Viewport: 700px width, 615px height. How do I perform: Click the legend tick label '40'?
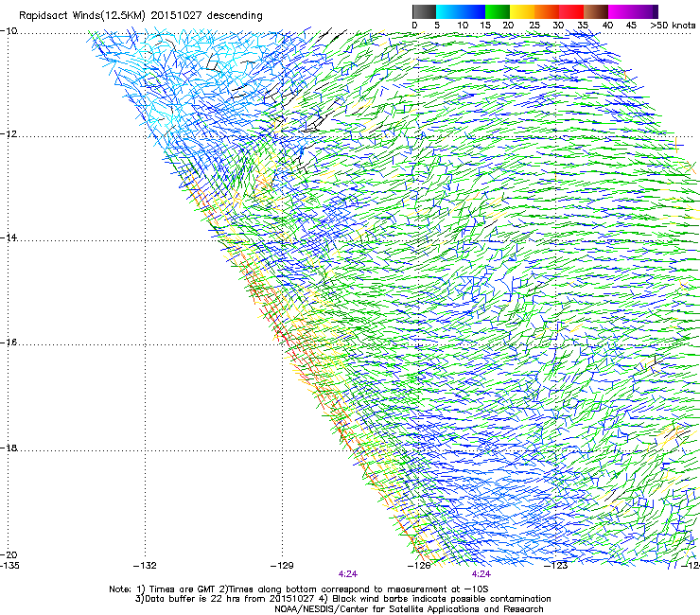click(x=607, y=26)
